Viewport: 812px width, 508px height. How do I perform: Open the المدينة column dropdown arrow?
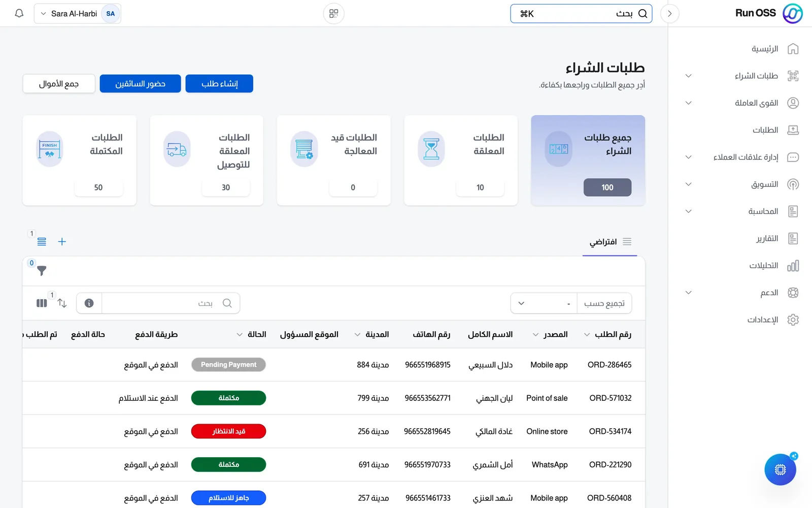(357, 335)
